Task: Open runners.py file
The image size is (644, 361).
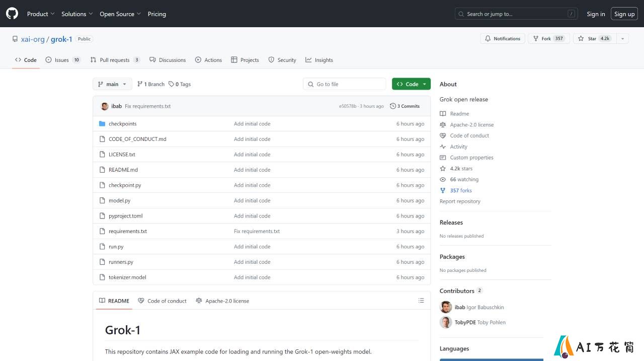Action: [121, 262]
